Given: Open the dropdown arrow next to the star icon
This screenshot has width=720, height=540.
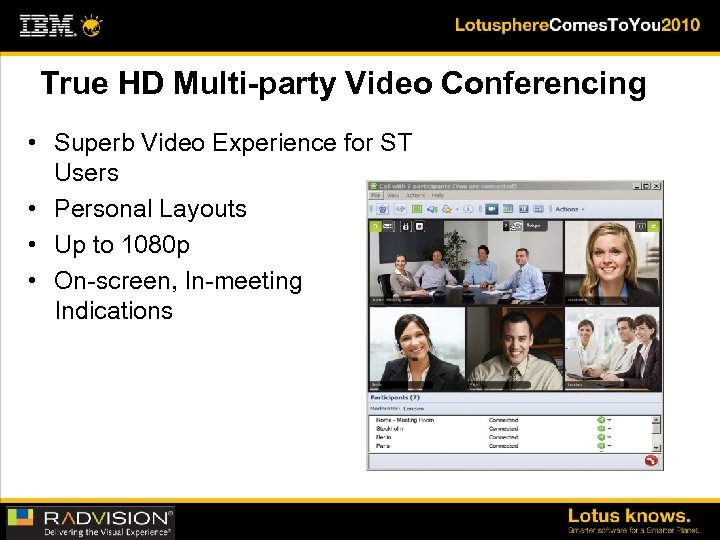Looking at the screenshot, I should click(457, 210).
